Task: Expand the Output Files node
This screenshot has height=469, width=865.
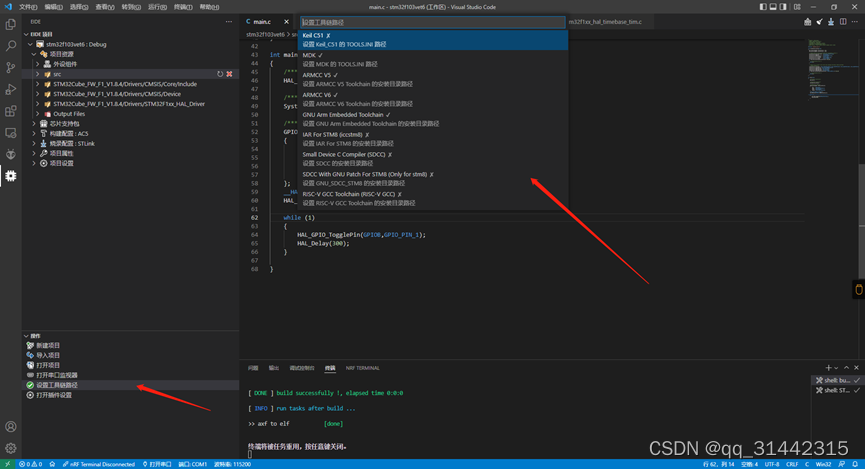Action: coord(38,114)
